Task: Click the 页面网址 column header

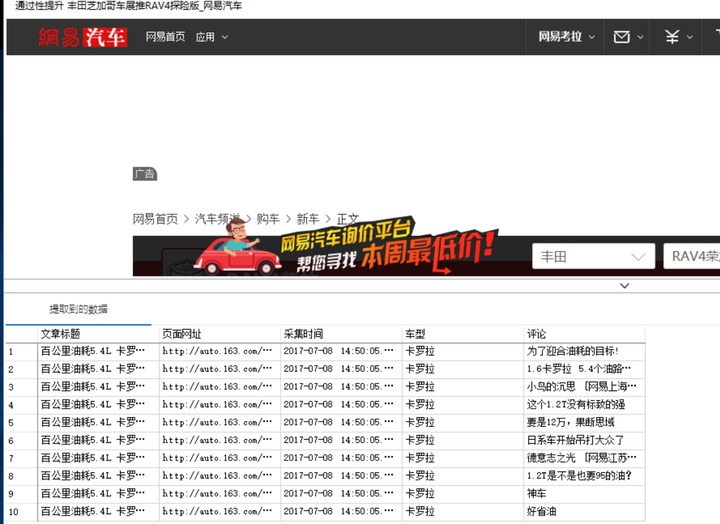Action: pos(219,334)
